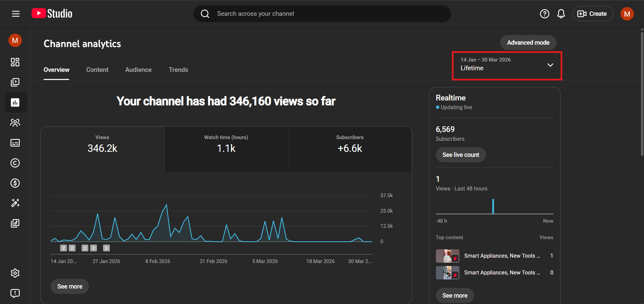Image resolution: width=644 pixels, height=304 pixels.
Task: Open the Subtitles icon in sidebar
Action: click(x=15, y=143)
